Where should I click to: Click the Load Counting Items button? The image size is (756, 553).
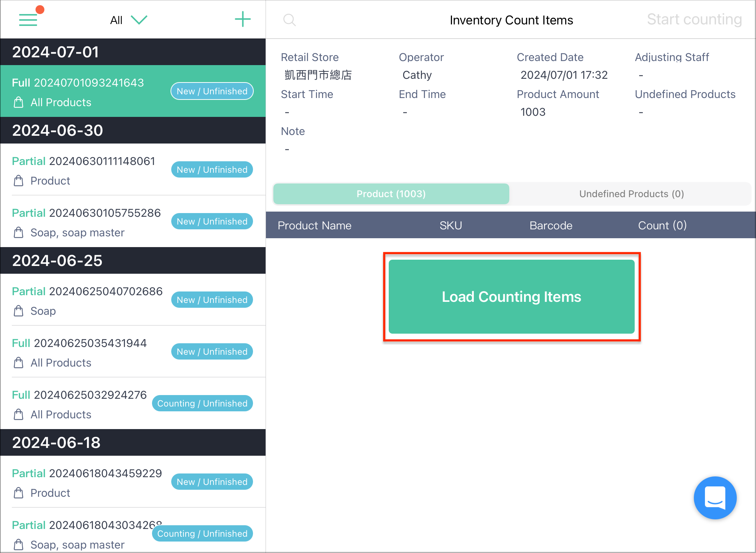tap(512, 297)
